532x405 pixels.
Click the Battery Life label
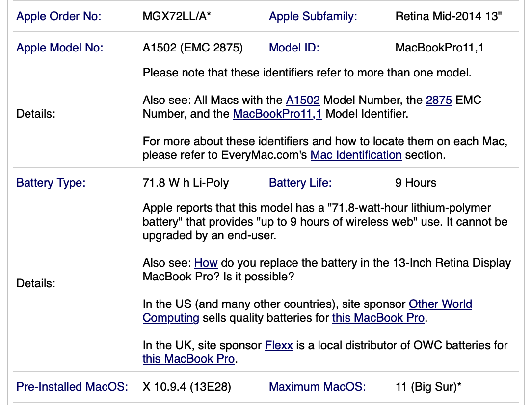pos(300,183)
